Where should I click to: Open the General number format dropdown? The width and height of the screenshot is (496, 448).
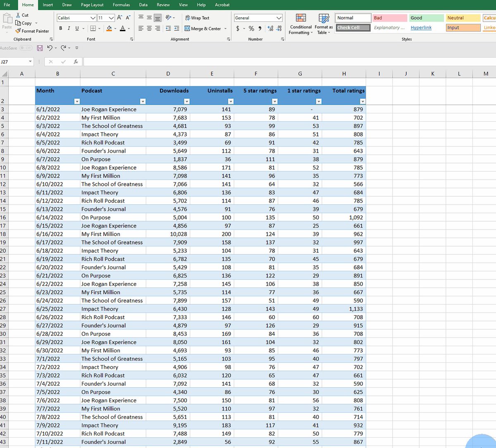[279, 18]
